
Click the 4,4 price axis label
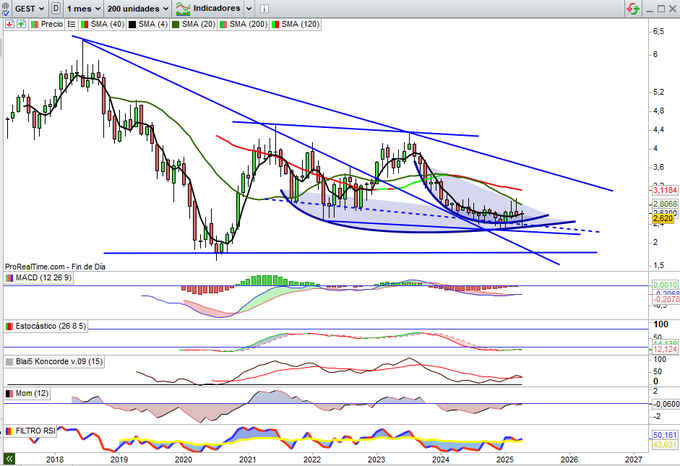click(658, 129)
